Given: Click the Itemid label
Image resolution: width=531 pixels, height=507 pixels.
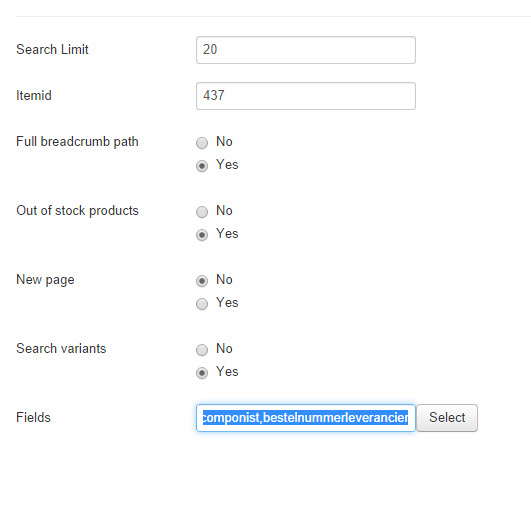Looking at the screenshot, I should pyautogui.click(x=34, y=96).
